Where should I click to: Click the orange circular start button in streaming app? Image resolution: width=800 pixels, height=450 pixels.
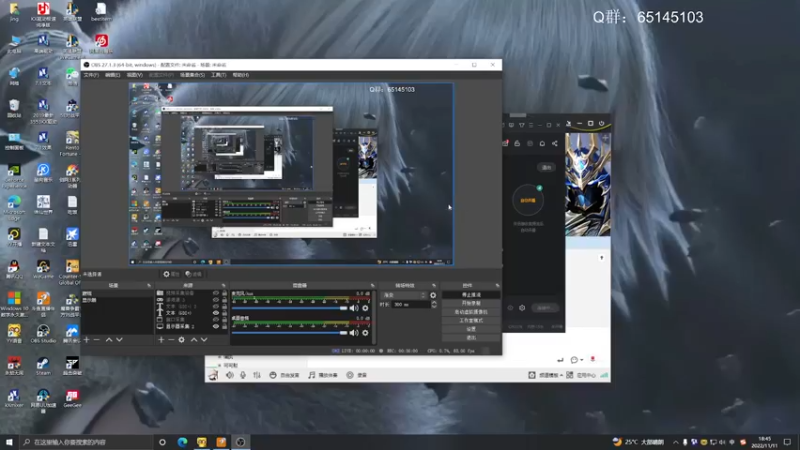coord(528,200)
